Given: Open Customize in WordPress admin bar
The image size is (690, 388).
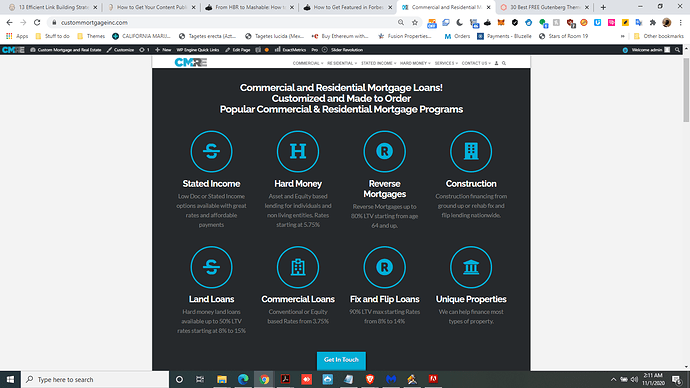Looking at the screenshot, I should coord(120,50).
